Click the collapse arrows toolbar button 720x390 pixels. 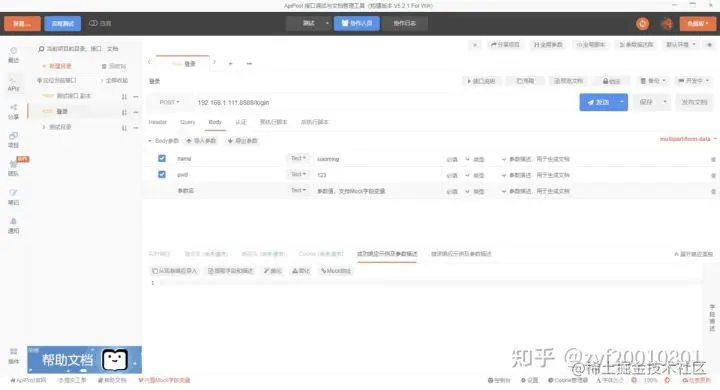coord(475,45)
